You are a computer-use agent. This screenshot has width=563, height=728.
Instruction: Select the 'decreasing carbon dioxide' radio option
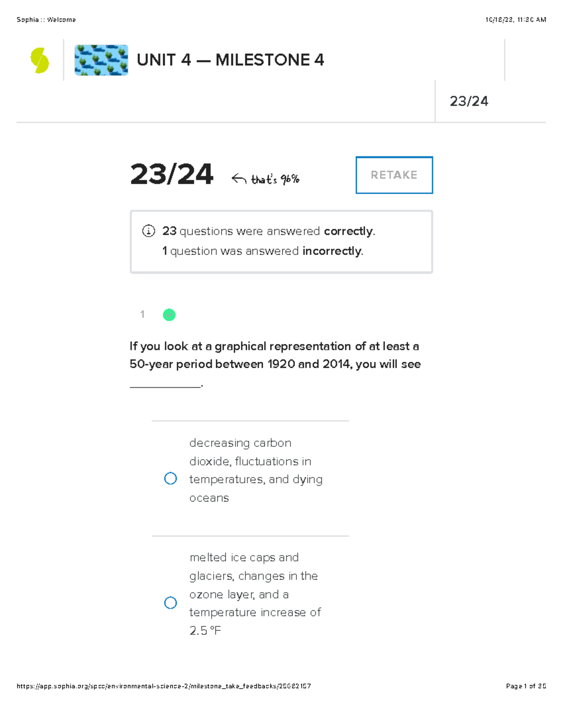170,479
